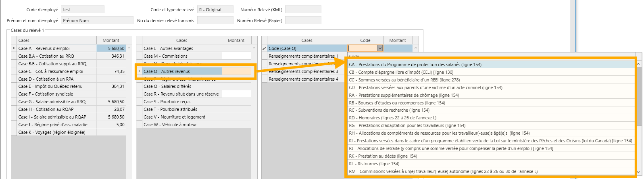Click the Numéro Relevé (XML) field
Screen dimensions: 644x179
[x=303, y=9]
